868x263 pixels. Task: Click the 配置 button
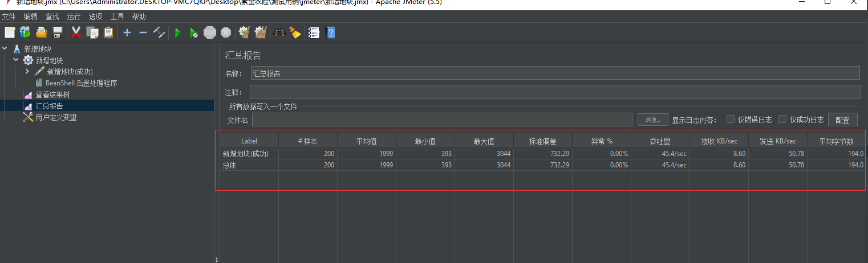pos(842,120)
